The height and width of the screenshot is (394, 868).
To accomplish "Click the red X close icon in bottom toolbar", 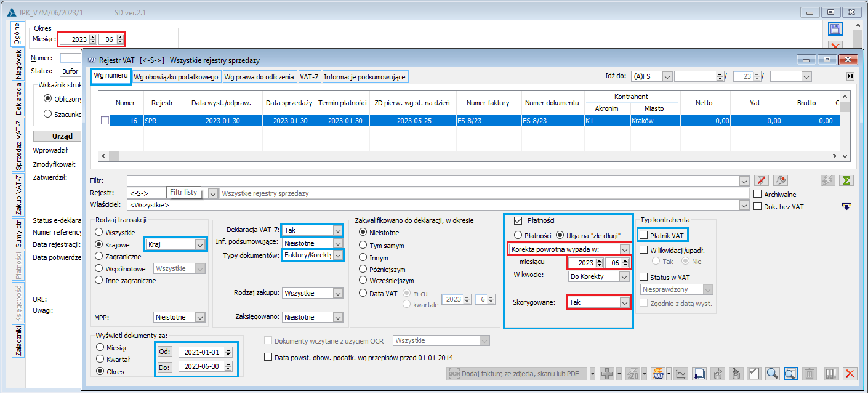I will pyautogui.click(x=850, y=373).
